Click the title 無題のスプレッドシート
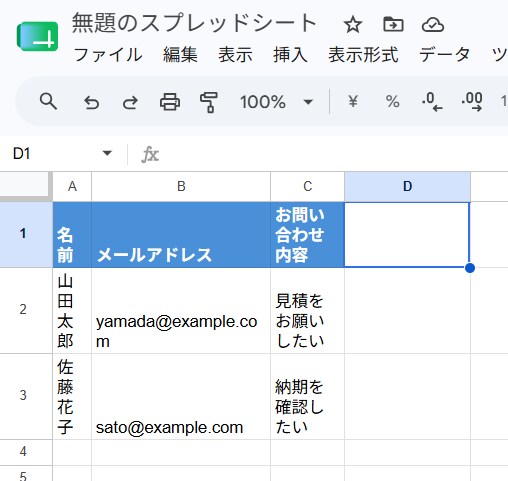 coord(194,23)
